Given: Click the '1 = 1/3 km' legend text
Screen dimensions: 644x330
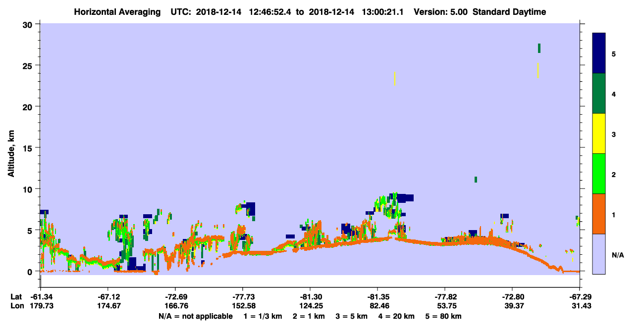Looking at the screenshot, I should tap(262, 316).
